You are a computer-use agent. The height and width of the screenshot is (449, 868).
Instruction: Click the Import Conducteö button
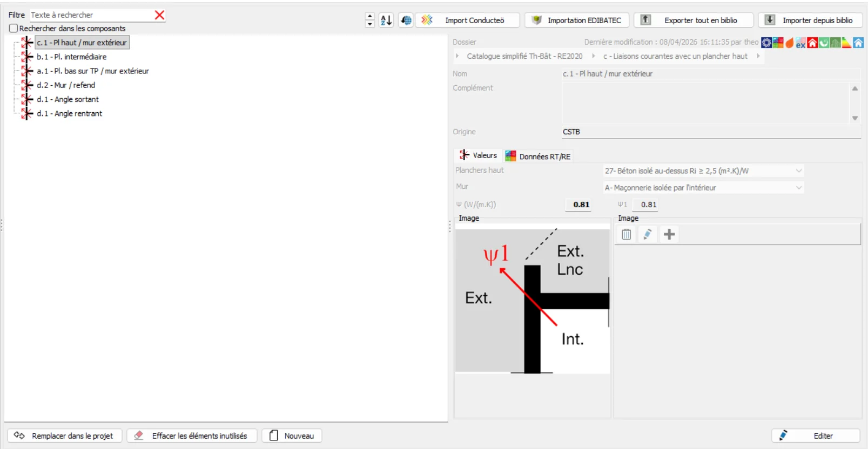(x=468, y=21)
